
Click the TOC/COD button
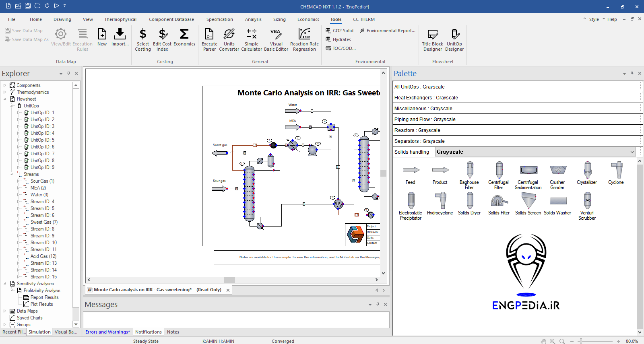click(341, 48)
